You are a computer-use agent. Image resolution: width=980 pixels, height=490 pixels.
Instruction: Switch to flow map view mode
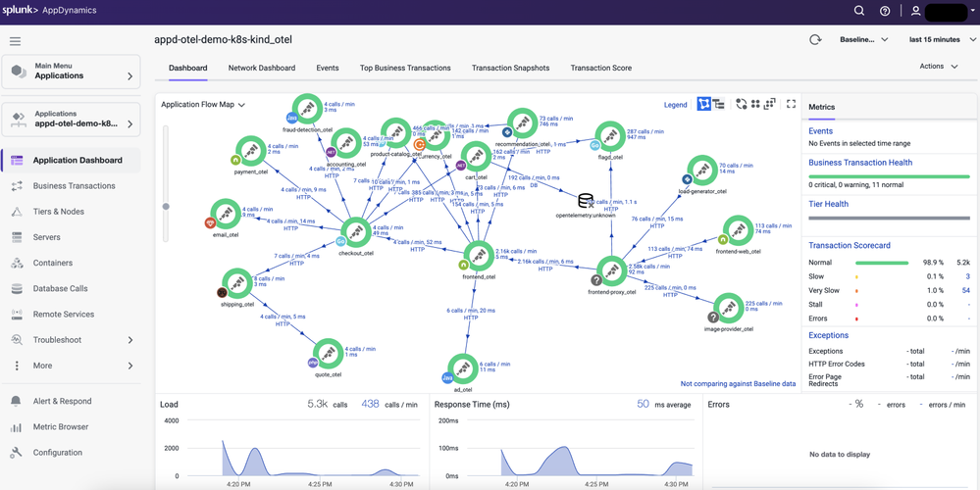pyautogui.click(x=703, y=104)
